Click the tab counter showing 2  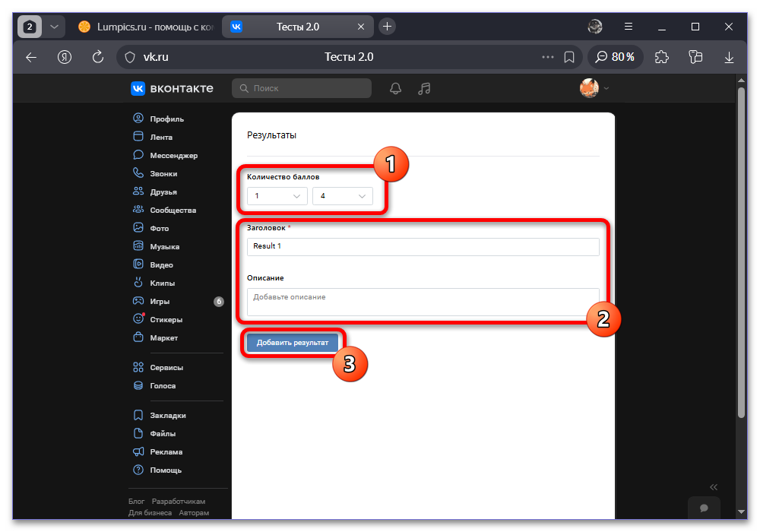tap(30, 27)
